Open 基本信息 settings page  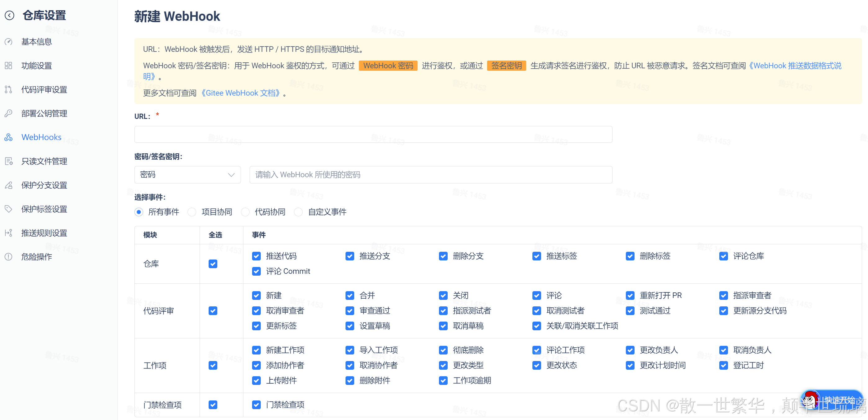(36, 42)
